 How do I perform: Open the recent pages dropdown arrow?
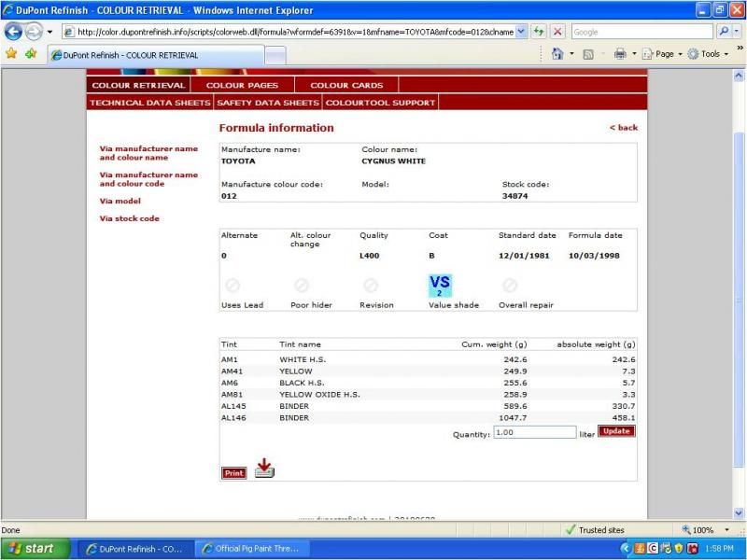click(x=49, y=32)
